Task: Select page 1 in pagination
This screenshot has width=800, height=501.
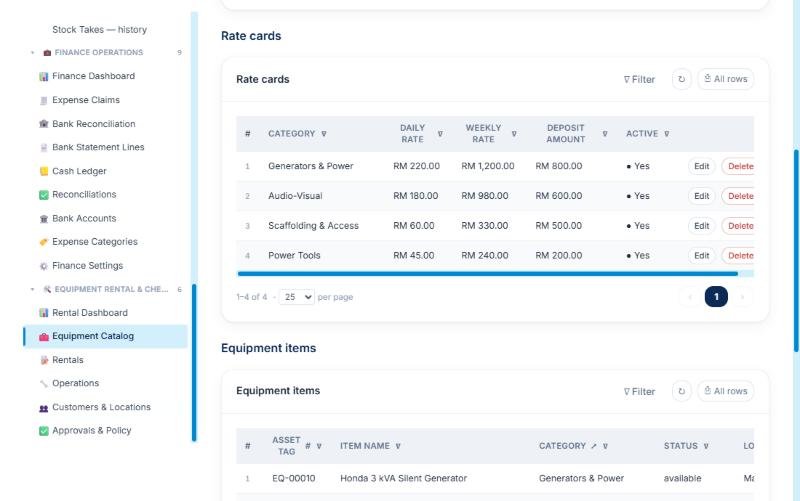Action: click(716, 297)
